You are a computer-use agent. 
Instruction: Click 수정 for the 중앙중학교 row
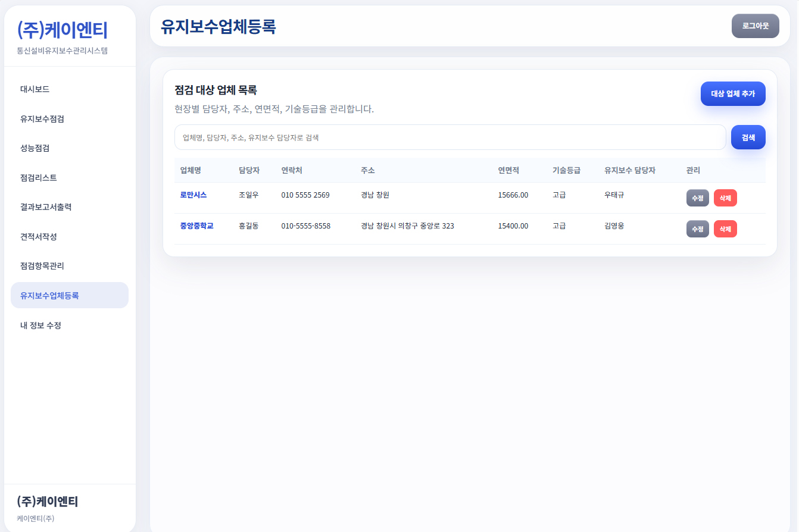(x=697, y=229)
